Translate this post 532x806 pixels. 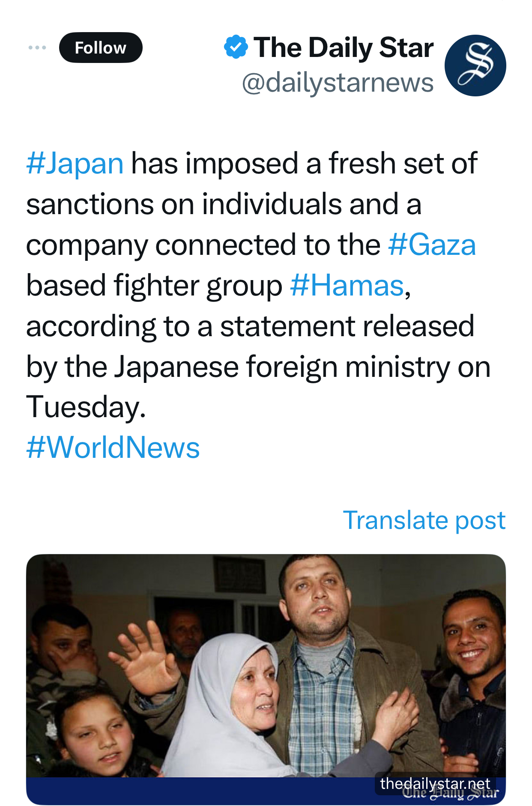(424, 520)
